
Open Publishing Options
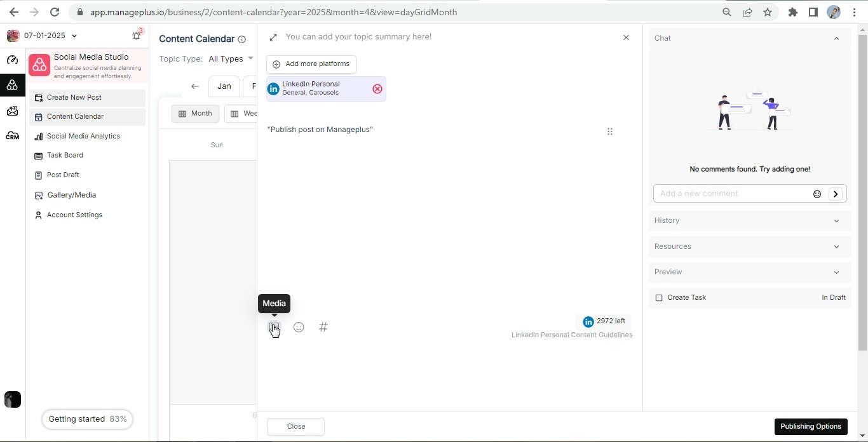click(x=811, y=427)
